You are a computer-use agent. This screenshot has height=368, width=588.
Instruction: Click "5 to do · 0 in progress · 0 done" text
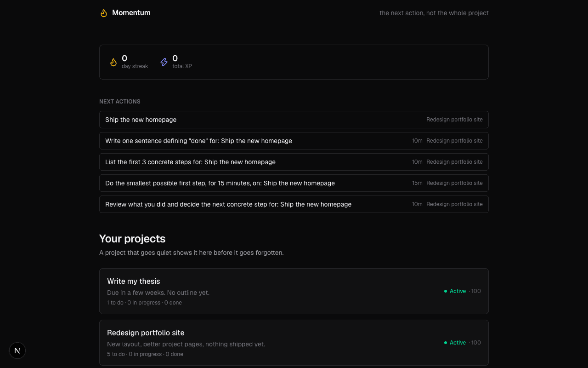(x=145, y=354)
